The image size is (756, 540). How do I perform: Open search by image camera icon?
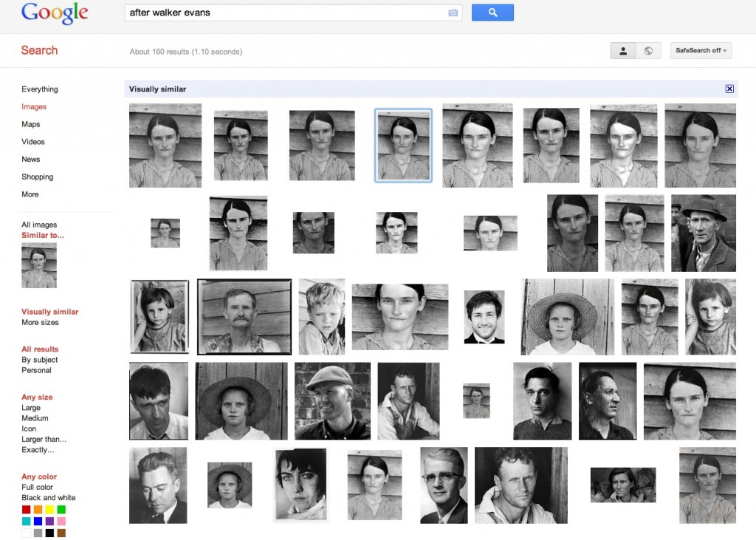[x=453, y=13]
